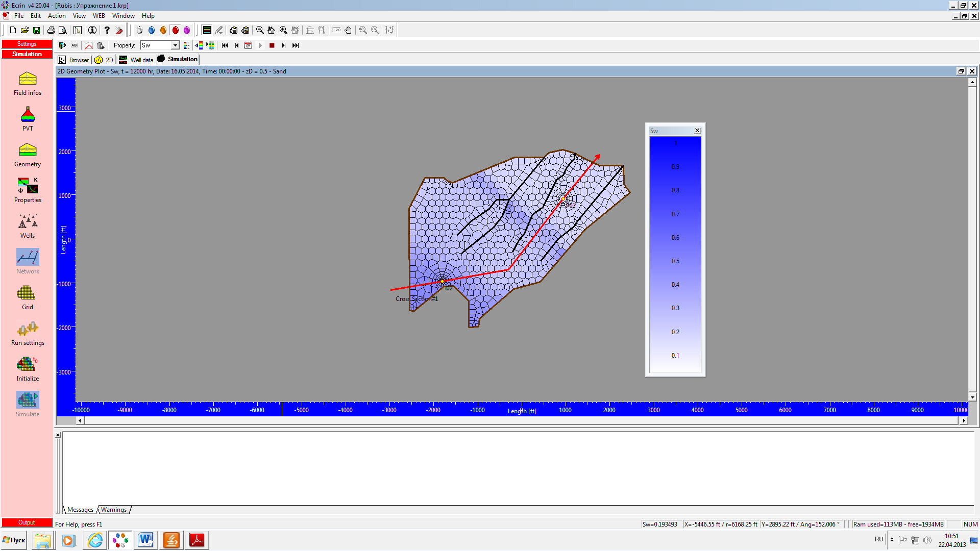Open the WEB menu
The height and width of the screenshot is (551, 980).
99,16
